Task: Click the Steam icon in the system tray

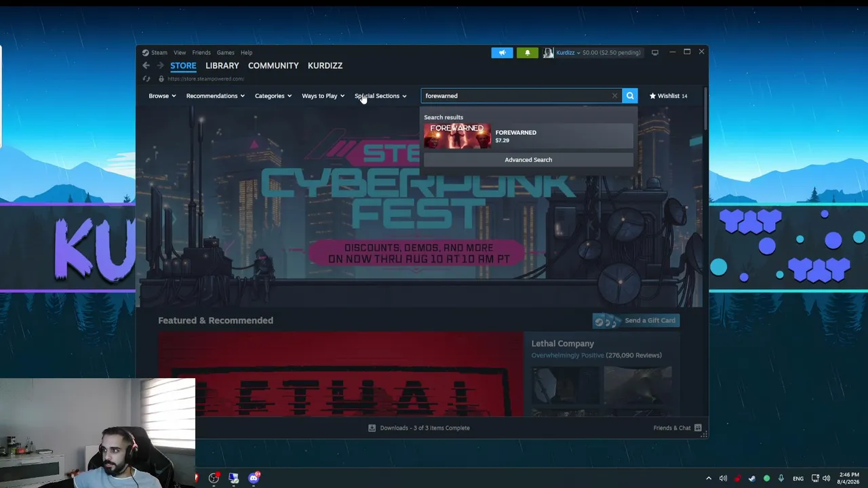Action: 752,479
